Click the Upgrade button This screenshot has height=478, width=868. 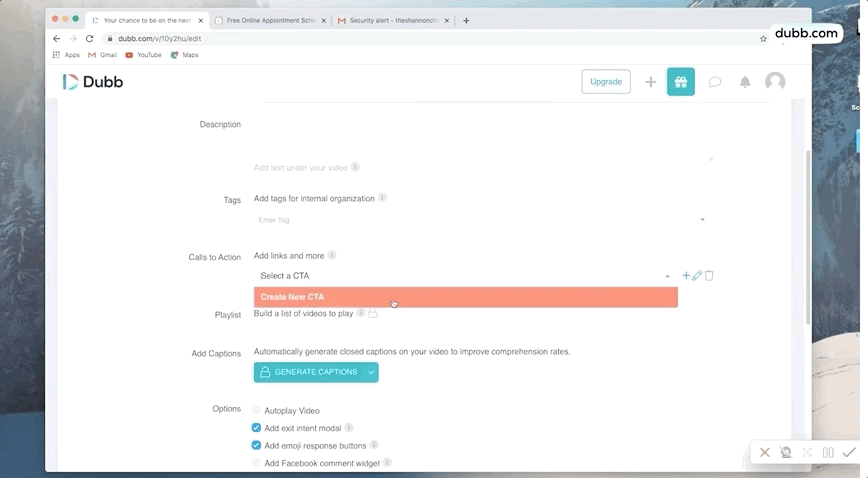point(606,82)
